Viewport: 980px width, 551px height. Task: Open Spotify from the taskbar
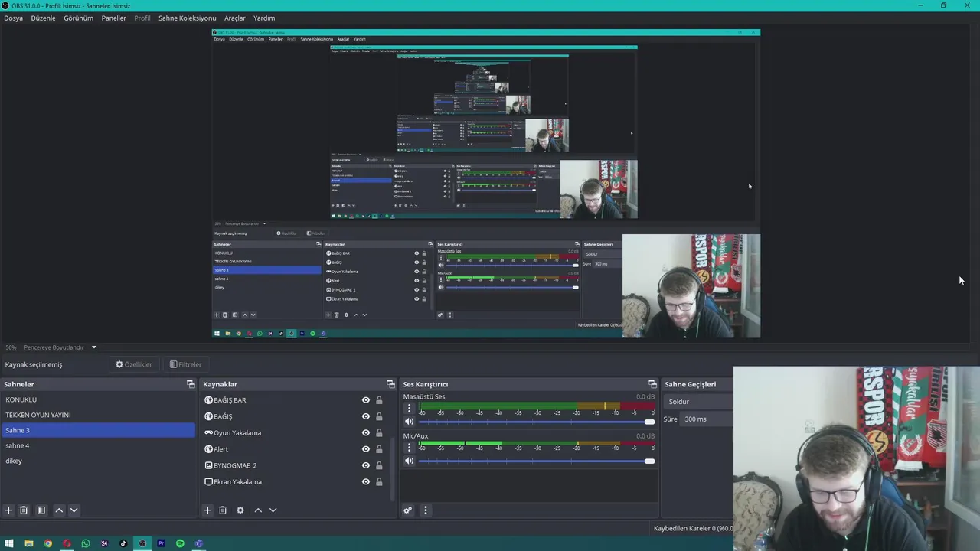point(180,543)
